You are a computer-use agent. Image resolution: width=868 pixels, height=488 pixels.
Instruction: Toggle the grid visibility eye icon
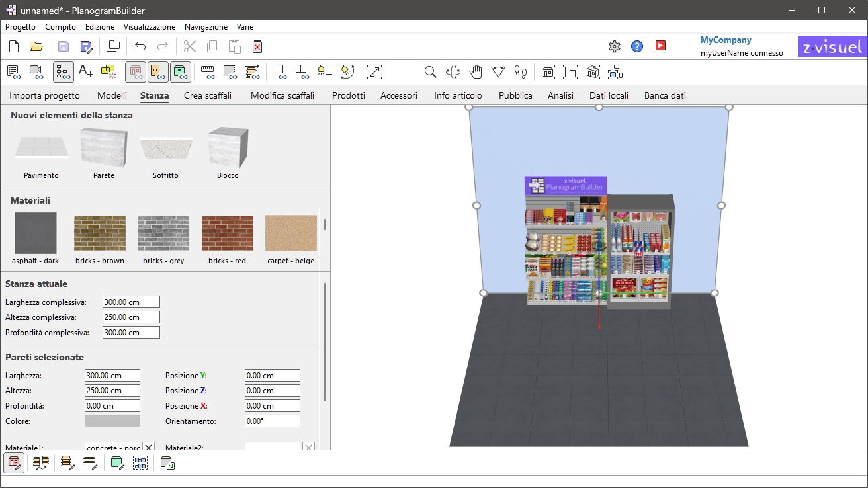tap(280, 71)
